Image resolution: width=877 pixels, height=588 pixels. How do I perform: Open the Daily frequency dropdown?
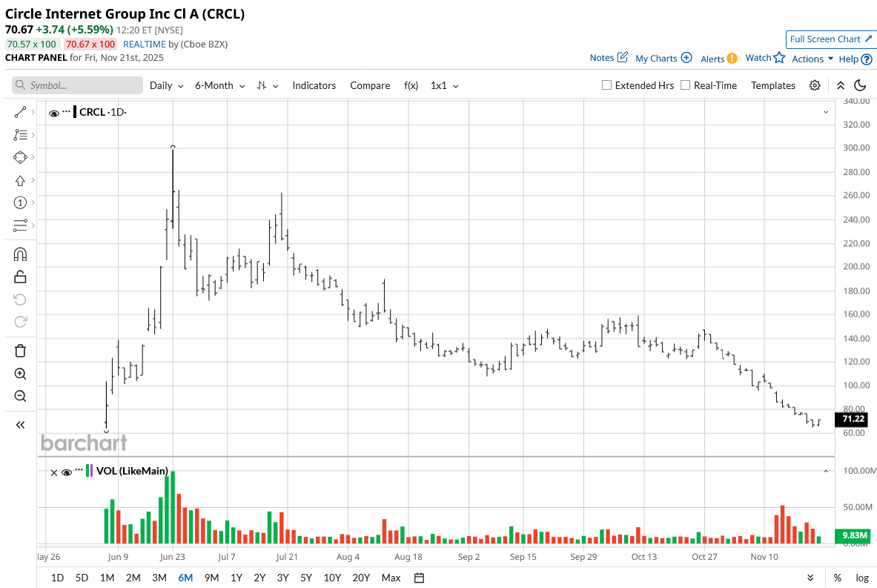coord(167,85)
